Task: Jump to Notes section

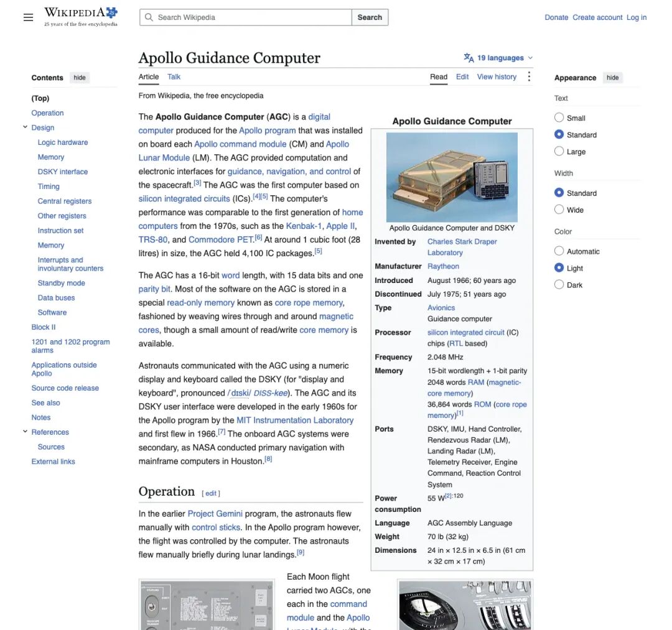Action: pos(40,417)
